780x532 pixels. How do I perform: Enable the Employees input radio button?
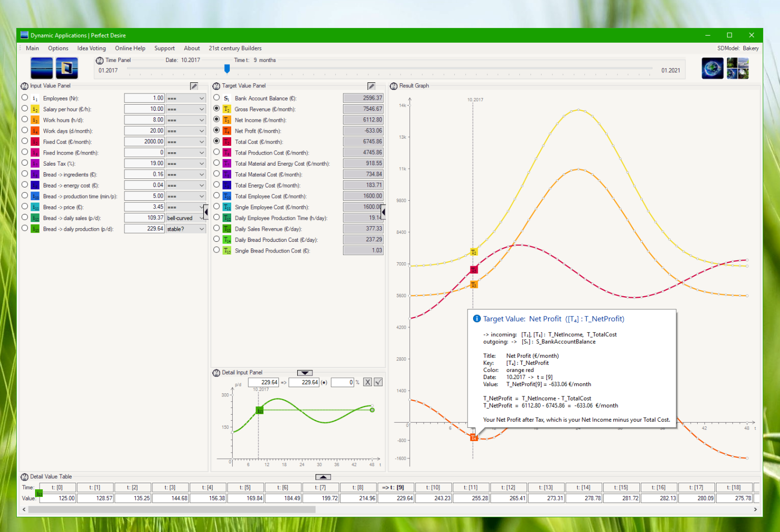coord(24,98)
